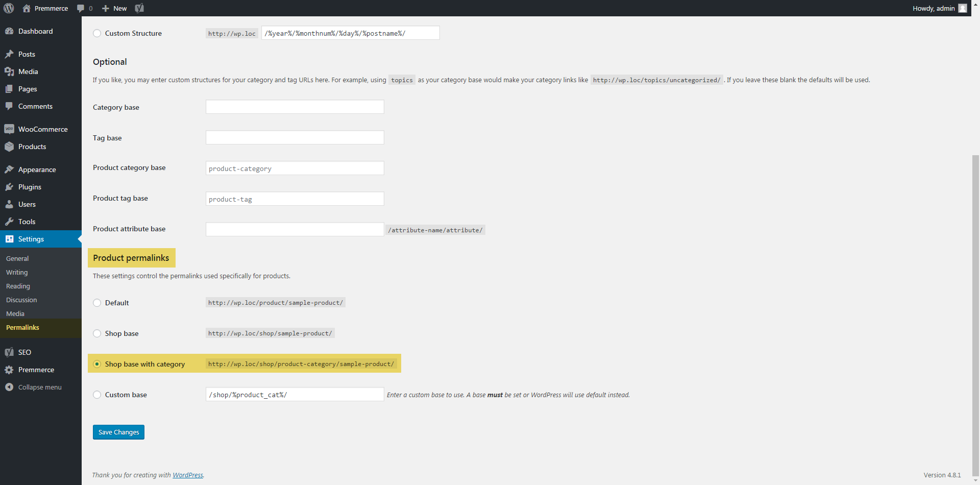Viewport: 980px width, 485px height.
Task: Click the Save Changes button
Action: [118, 432]
